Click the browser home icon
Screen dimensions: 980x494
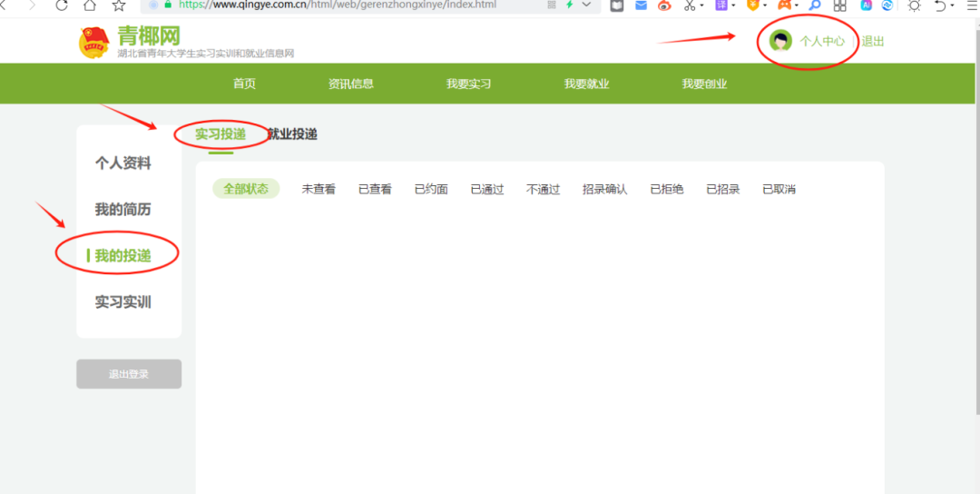pyautogui.click(x=90, y=5)
